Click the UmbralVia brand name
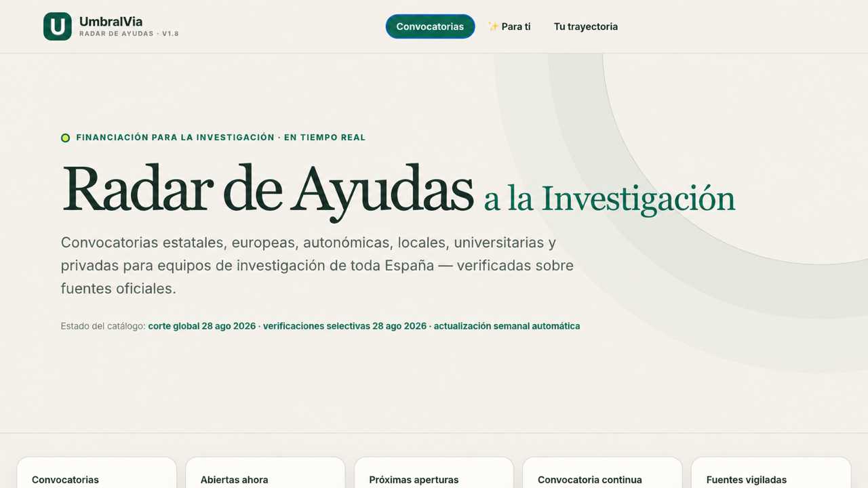The height and width of the screenshot is (488, 868). click(111, 22)
